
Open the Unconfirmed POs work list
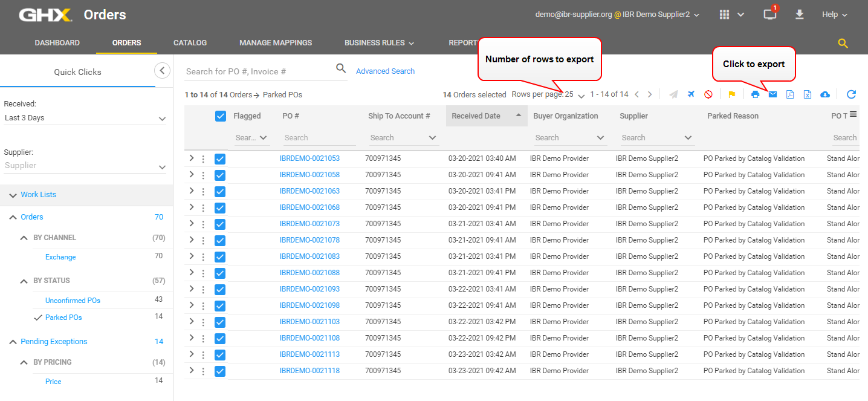(73, 301)
